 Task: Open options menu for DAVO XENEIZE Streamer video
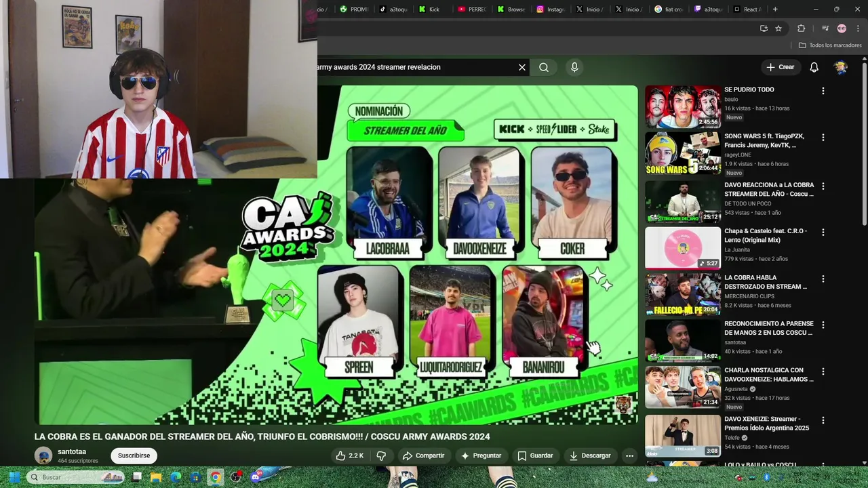[823, 420]
